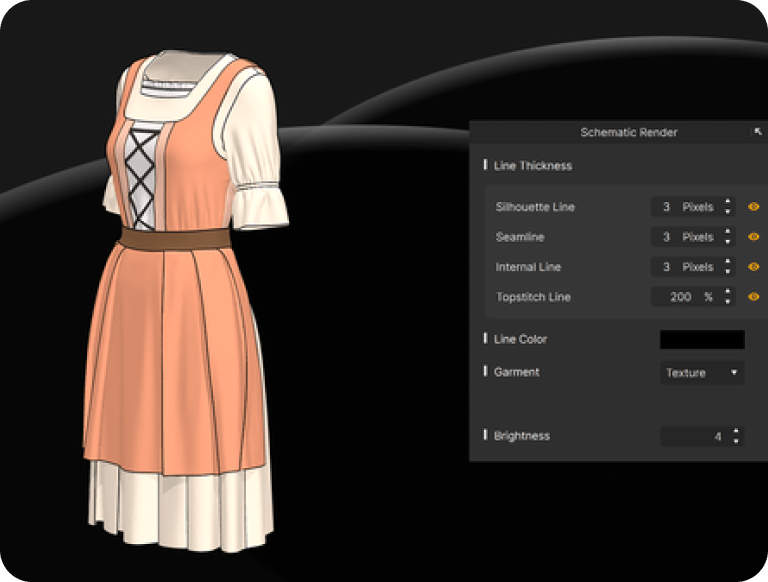Toggle Silhouette Line visibility eye

tap(754, 207)
